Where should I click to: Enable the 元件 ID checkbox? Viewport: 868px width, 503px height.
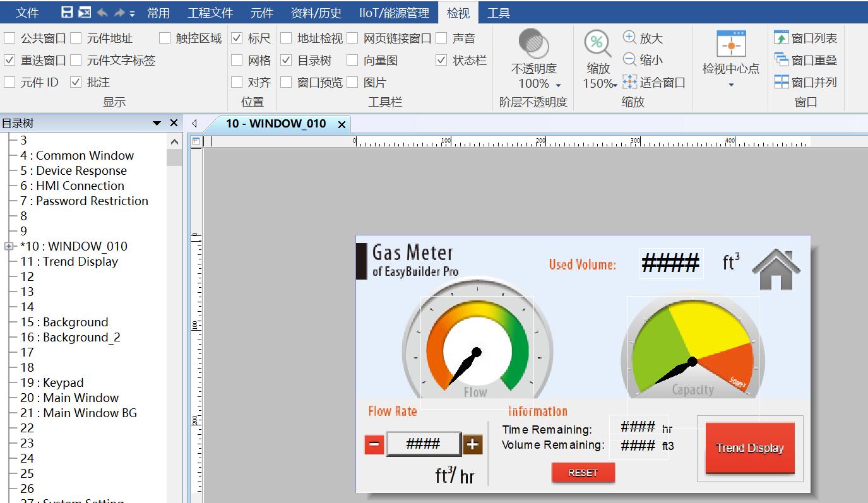tap(9, 82)
